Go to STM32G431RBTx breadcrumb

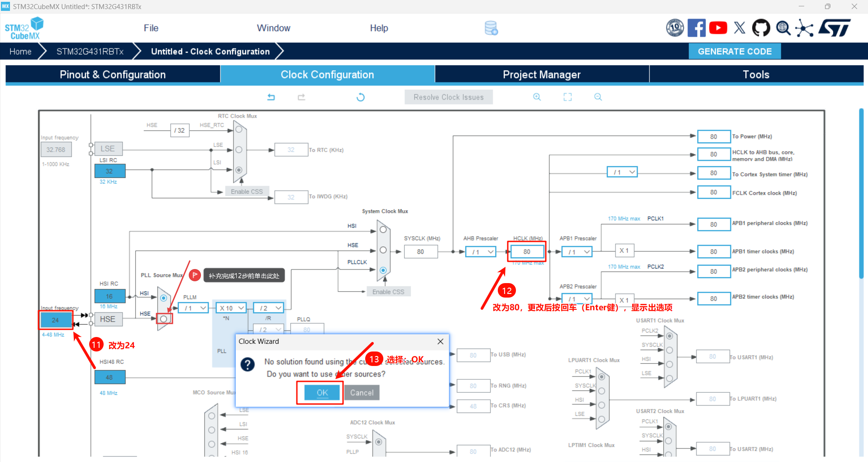90,52
